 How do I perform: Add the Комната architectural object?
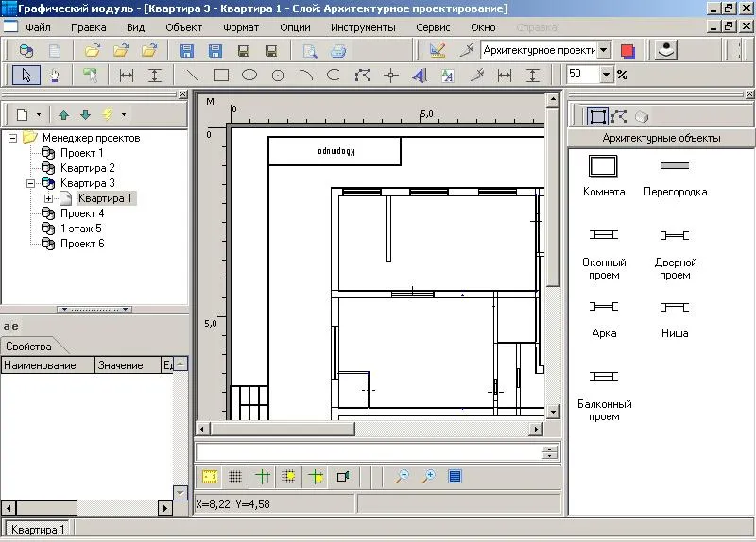click(604, 176)
